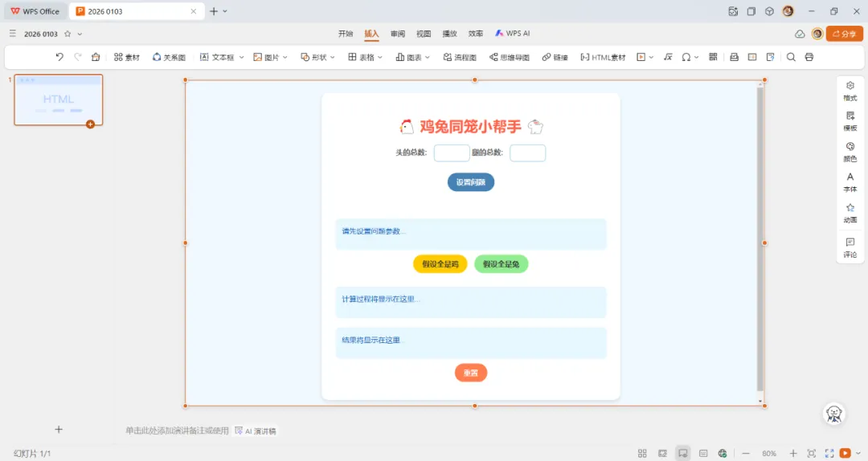Switch to the 审阅 tab
The height and width of the screenshot is (461, 868).
tap(398, 34)
